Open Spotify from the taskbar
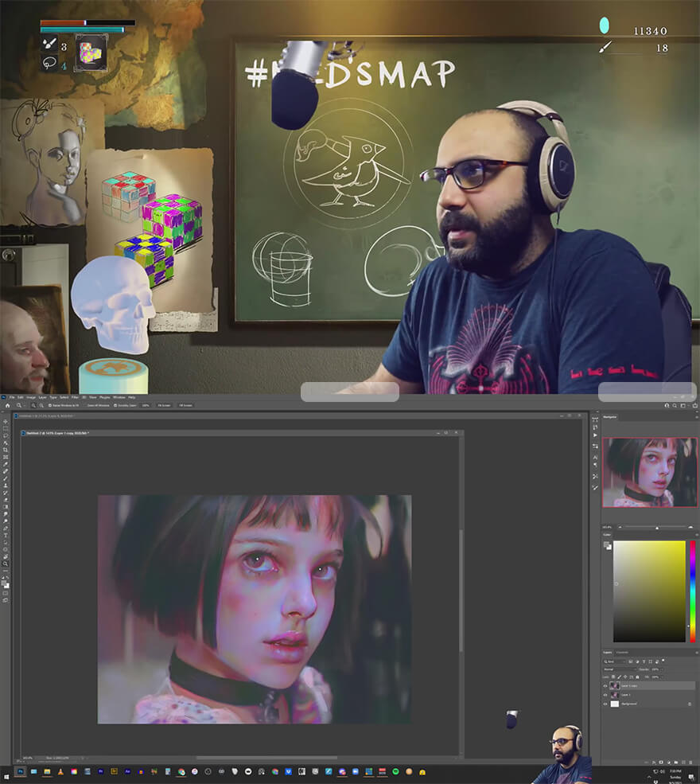Screen dimensions: 700x784 tap(395, 772)
